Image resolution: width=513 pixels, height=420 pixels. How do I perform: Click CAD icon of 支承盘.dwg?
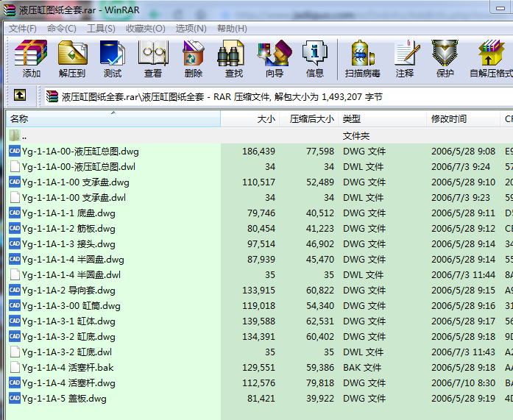pos(15,182)
